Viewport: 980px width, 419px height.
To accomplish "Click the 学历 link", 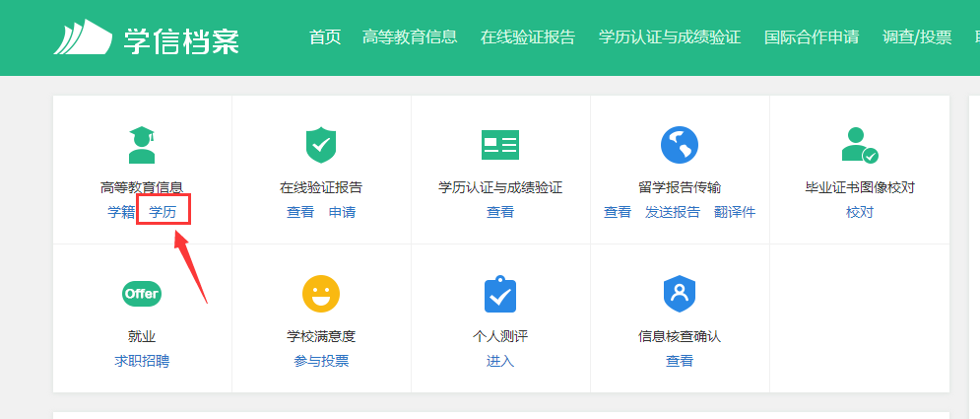I will click(x=163, y=212).
